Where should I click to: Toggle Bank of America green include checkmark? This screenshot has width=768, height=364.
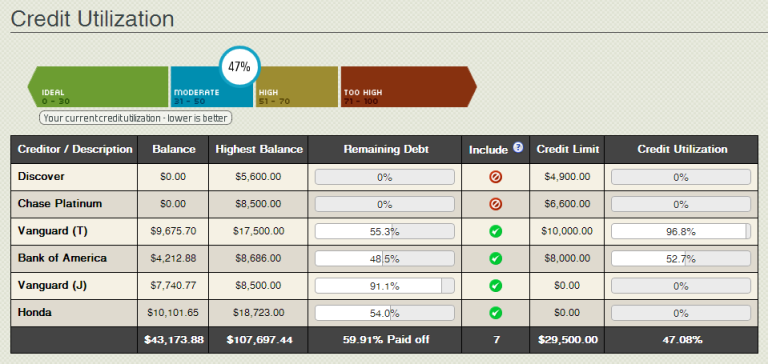tap(495, 258)
